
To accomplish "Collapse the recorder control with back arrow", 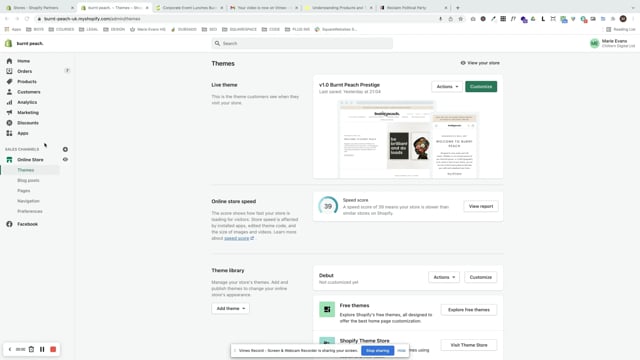I will point(10,349).
